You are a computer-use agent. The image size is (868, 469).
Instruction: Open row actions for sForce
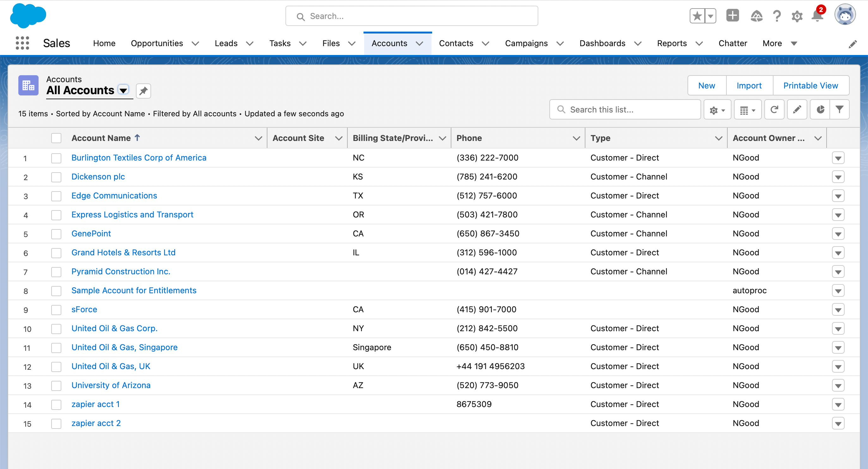838,310
